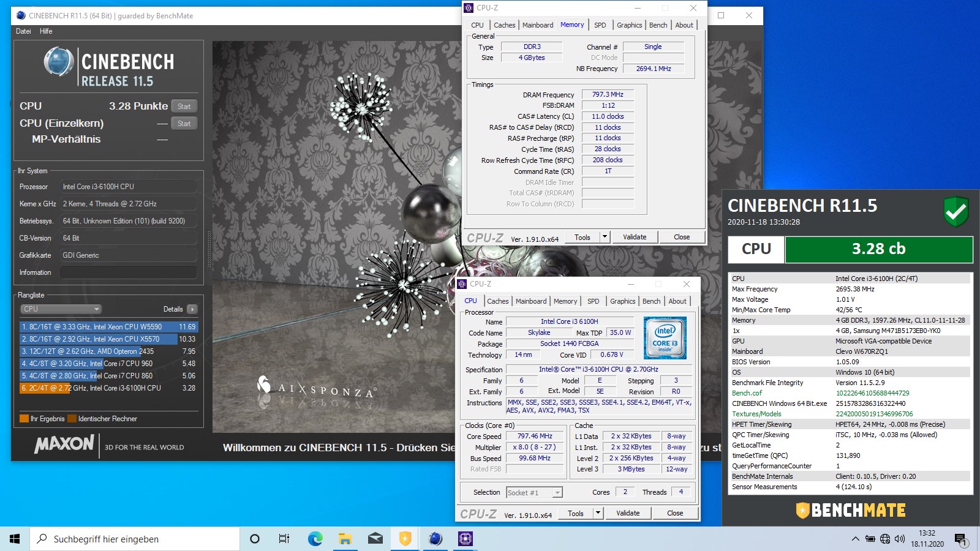The image size is (980, 551).
Task: Select the Memory tab in lower CPU-Z window
Action: [565, 301]
